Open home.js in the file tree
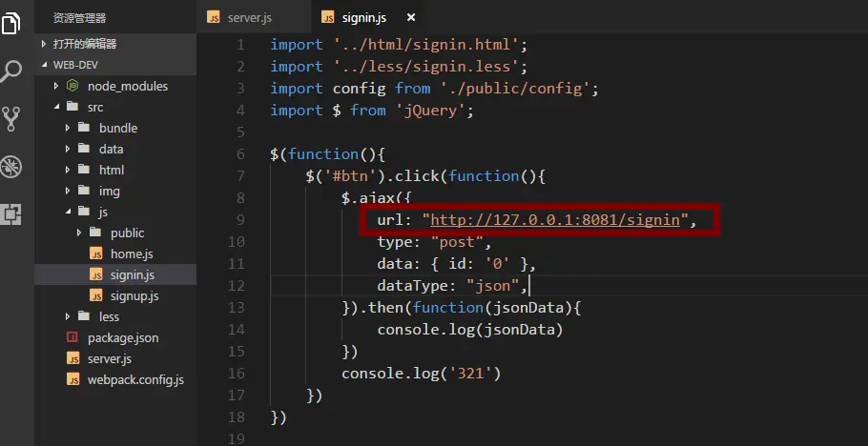 [x=115, y=254]
